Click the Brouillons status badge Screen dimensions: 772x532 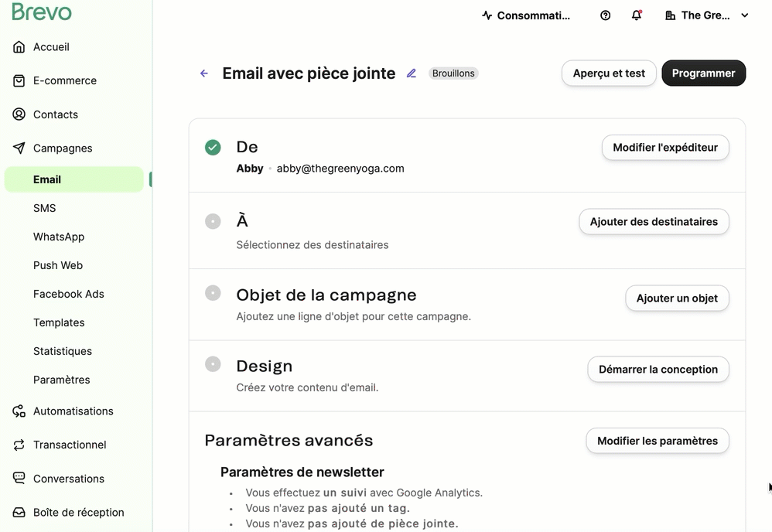(453, 73)
